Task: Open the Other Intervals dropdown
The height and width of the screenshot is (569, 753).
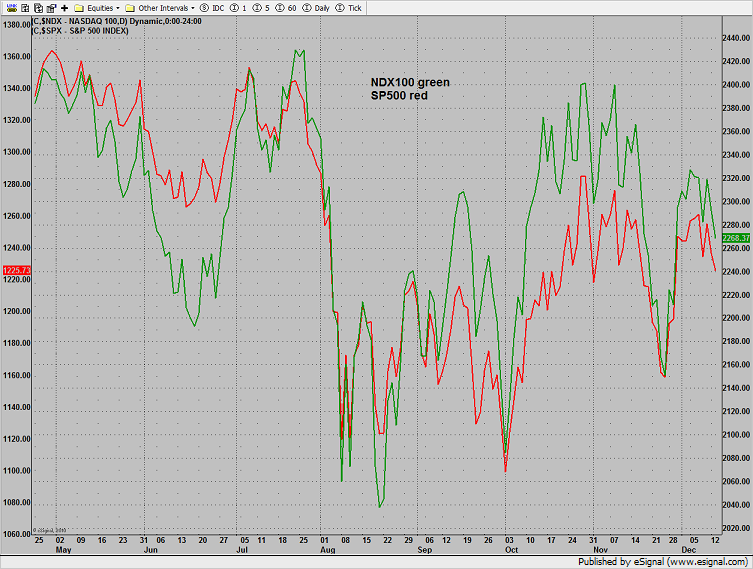Action: click(x=160, y=8)
